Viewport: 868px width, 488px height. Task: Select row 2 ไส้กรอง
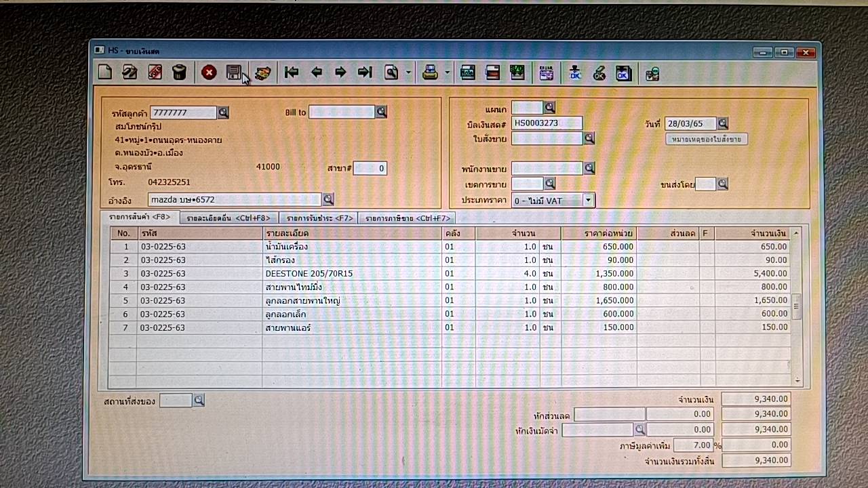click(450, 260)
